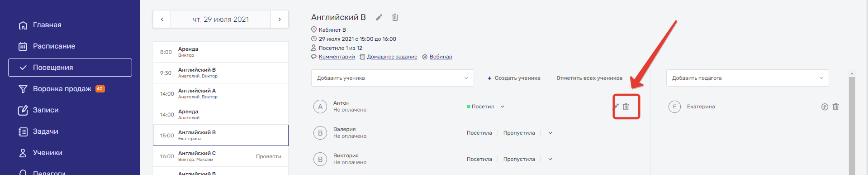This screenshot has width=868, height=175.
Task: Remove Антон with the trash icon
Action: pyautogui.click(x=626, y=107)
